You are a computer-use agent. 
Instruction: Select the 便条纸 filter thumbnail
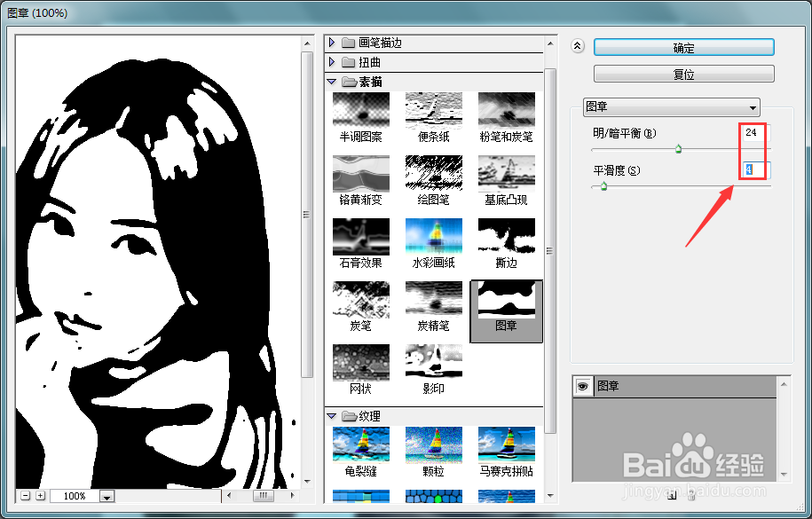433,110
